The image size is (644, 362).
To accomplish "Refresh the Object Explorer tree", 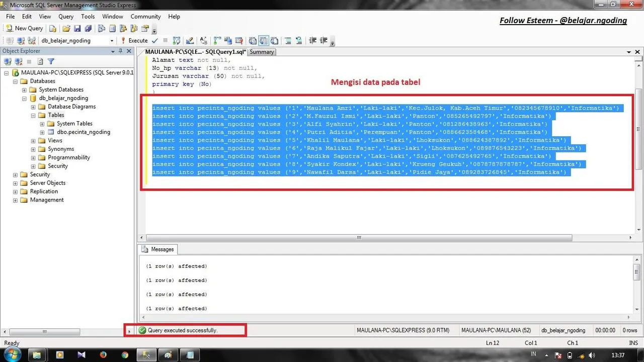I will [x=40, y=61].
